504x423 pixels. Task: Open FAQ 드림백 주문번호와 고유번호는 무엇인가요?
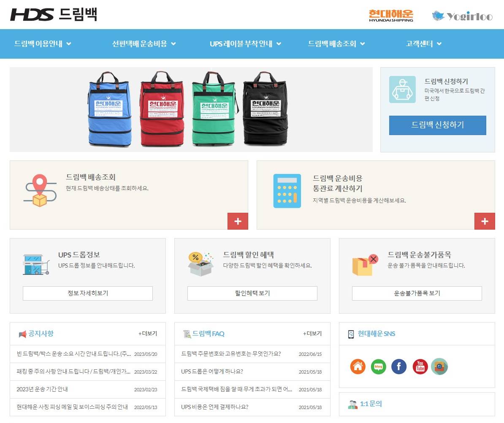231,354
